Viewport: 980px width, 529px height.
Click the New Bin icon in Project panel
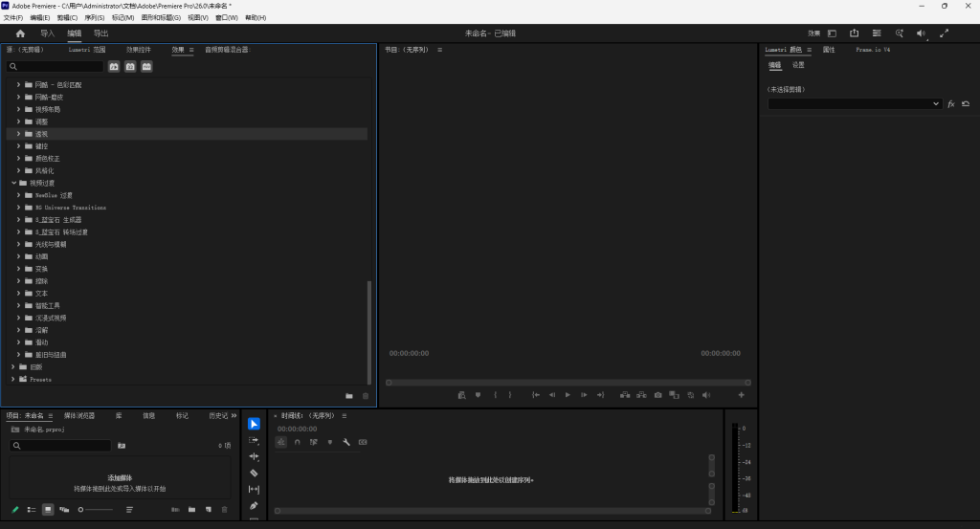coord(191,510)
